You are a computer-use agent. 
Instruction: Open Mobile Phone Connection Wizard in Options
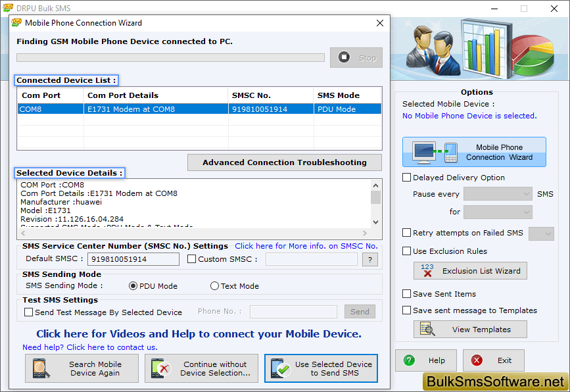pos(474,152)
